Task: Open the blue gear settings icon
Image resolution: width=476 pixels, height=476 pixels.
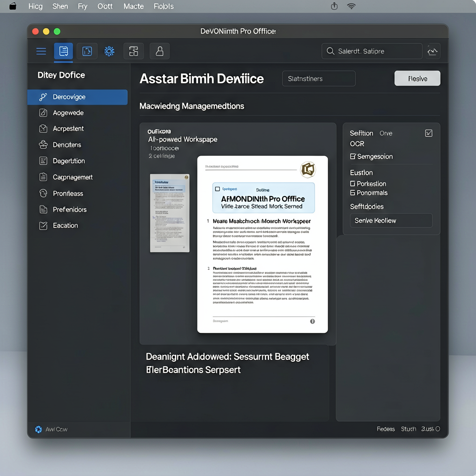Action: pyautogui.click(x=109, y=51)
